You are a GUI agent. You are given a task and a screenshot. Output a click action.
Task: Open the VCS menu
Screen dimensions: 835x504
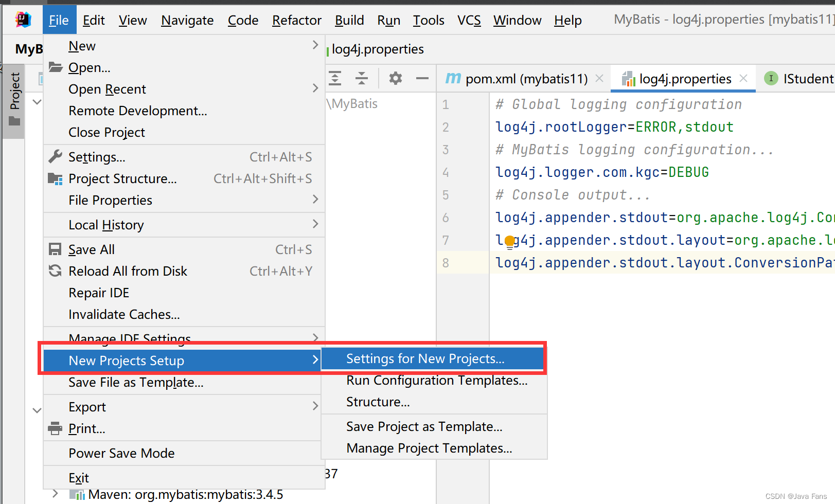coord(469,20)
